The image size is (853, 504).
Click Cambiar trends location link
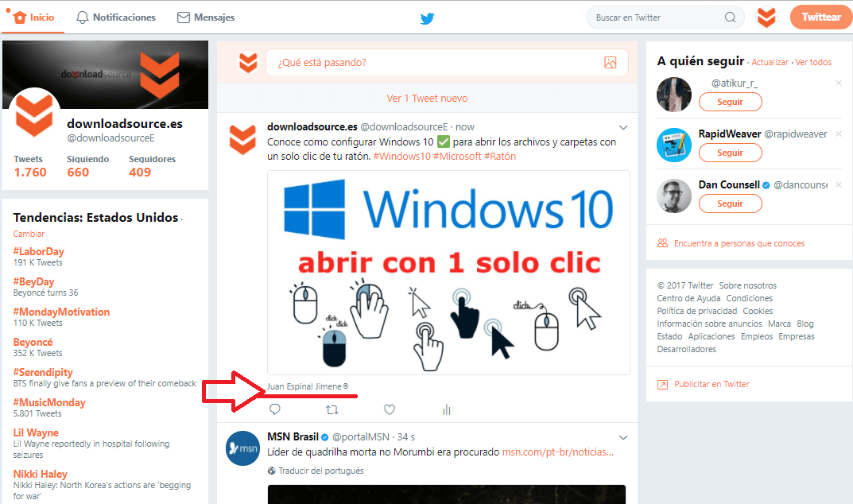pyautogui.click(x=29, y=234)
